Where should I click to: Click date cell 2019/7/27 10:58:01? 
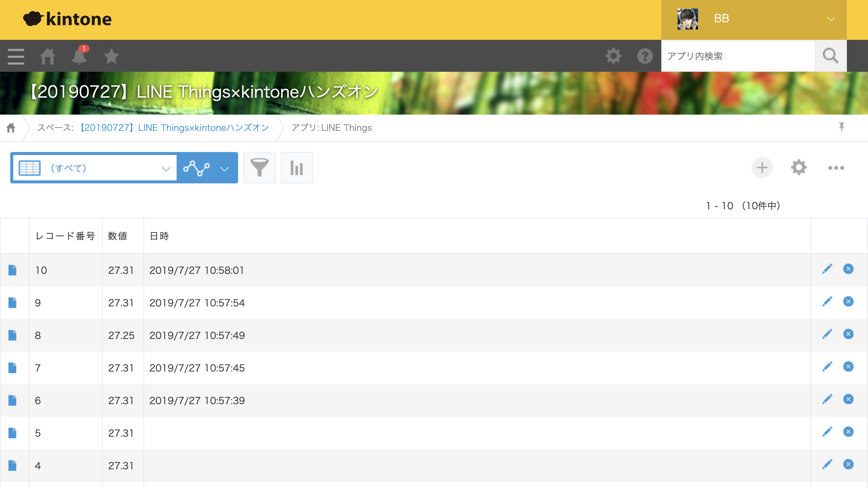(x=197, y=270)
